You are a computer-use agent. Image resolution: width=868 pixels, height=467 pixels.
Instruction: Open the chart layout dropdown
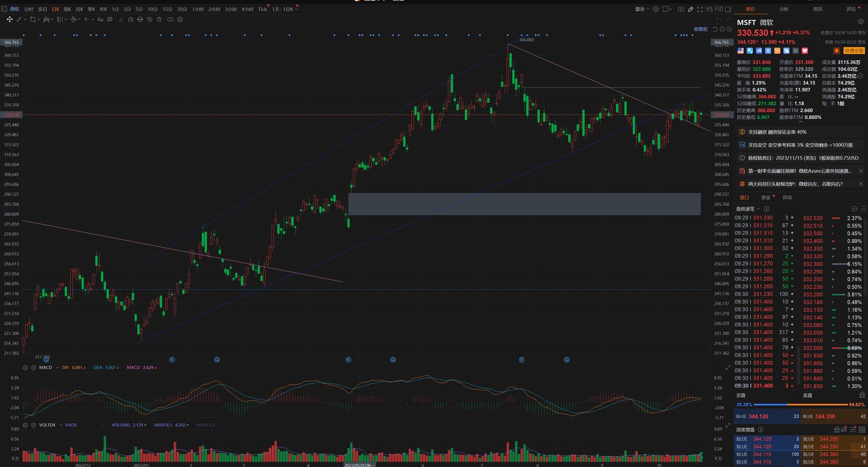click(x=667, y=9)
